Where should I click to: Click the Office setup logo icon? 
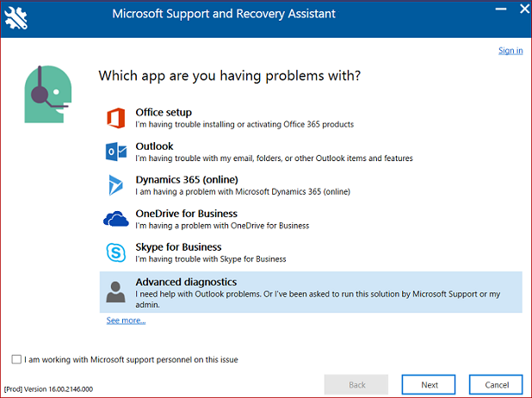coord(115,118)
